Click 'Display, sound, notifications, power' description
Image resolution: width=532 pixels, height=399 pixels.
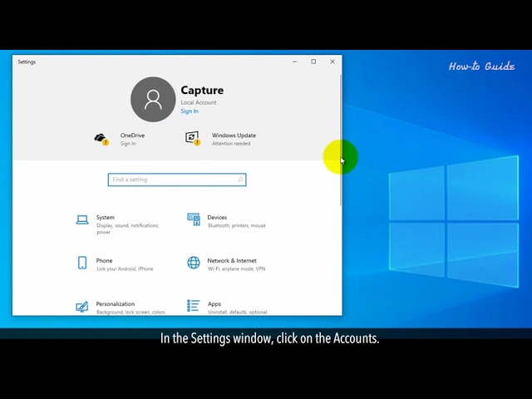[127, 229]
